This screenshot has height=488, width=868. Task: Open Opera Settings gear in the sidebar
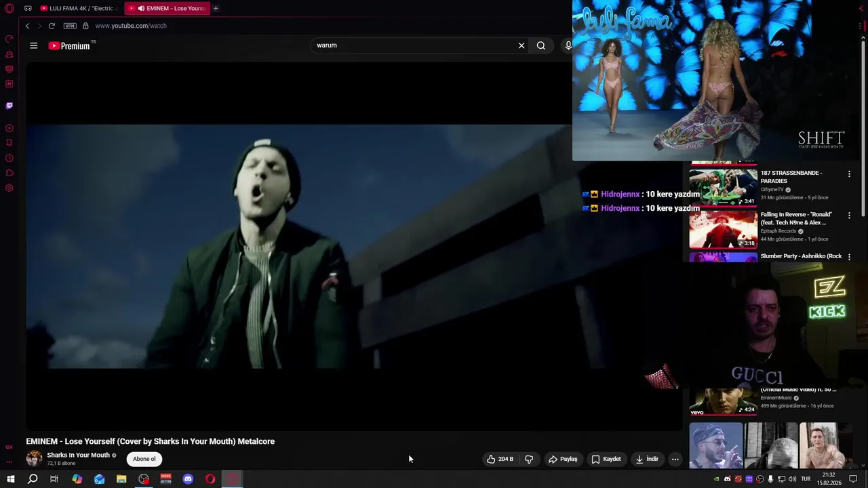[9, 188]
